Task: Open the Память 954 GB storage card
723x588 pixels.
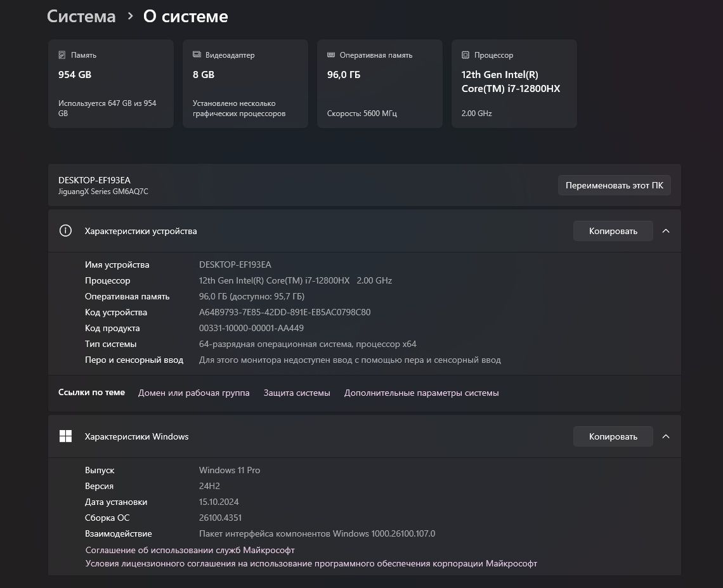Action: click(x=110, y=84)
